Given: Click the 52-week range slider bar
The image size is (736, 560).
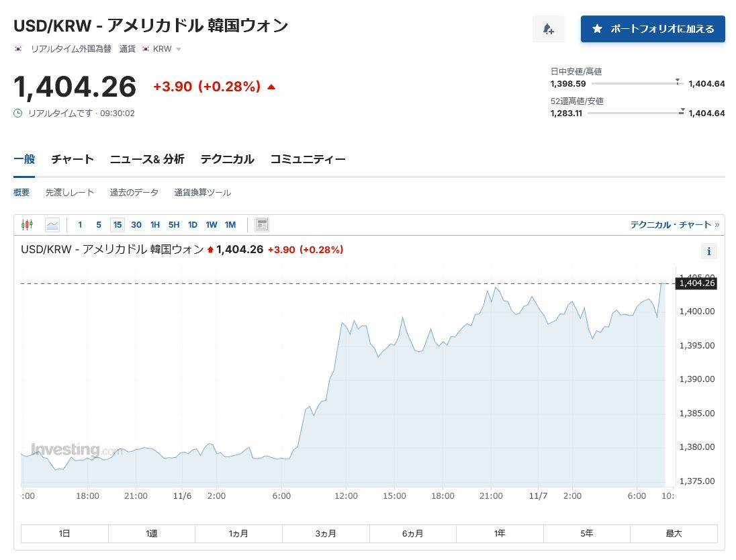Looking at the screenshot, I should tap(635, 113).
